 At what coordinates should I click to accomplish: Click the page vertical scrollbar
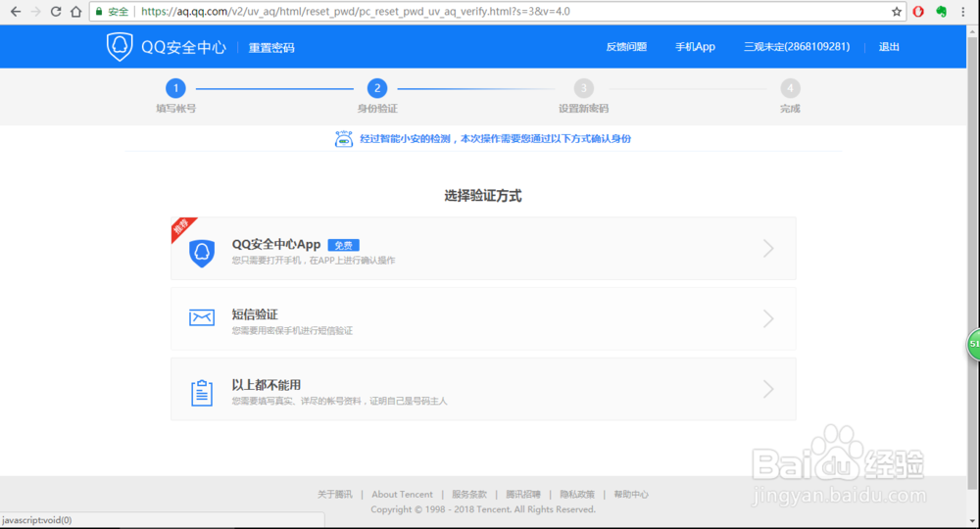[972, 263]
